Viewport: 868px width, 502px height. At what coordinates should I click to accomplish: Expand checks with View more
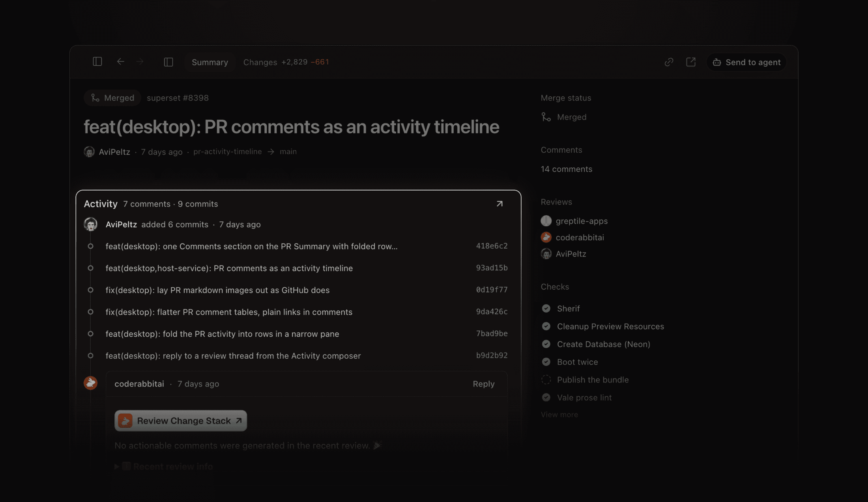coord(559,414)
